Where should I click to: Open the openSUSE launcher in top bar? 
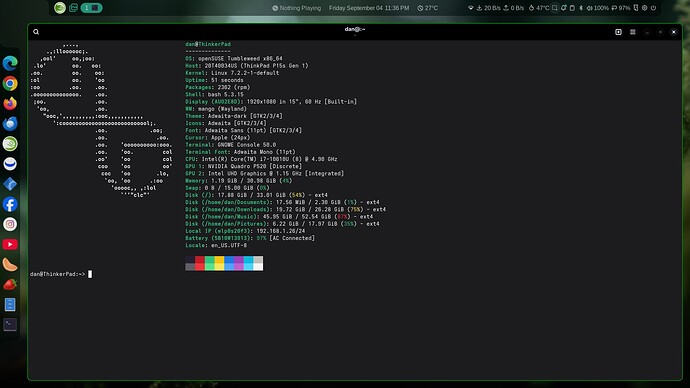[x=60, y=7]
